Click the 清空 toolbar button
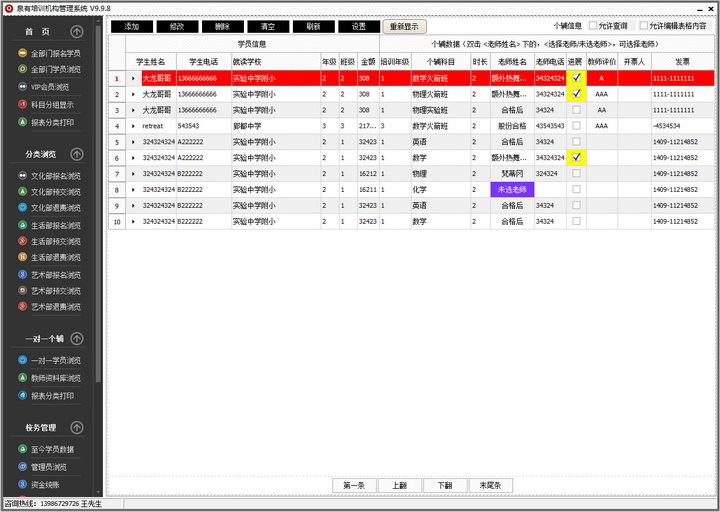Image resolution: width=720 pixels, height=512 pixels. (x=268, y=27)
